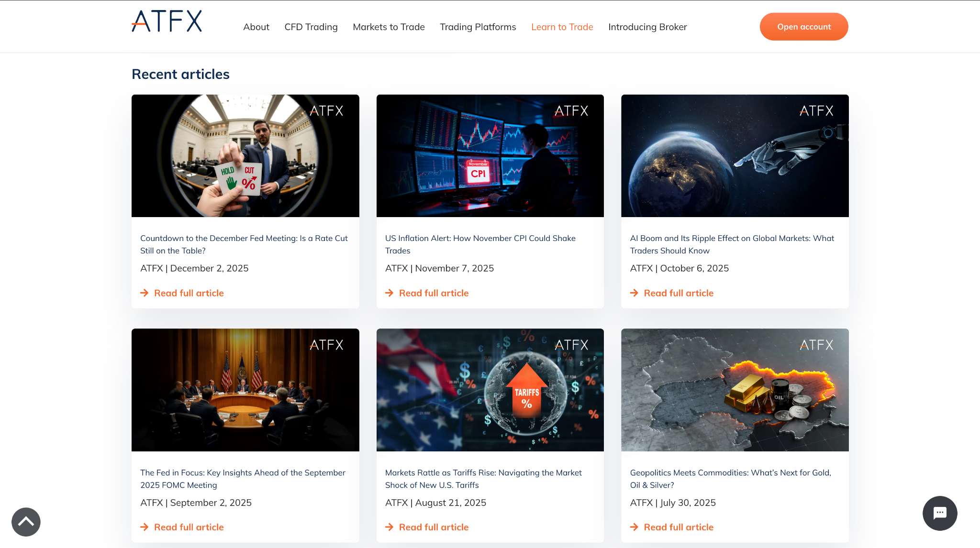Open the Tariffs globe thumbnail

490,390
